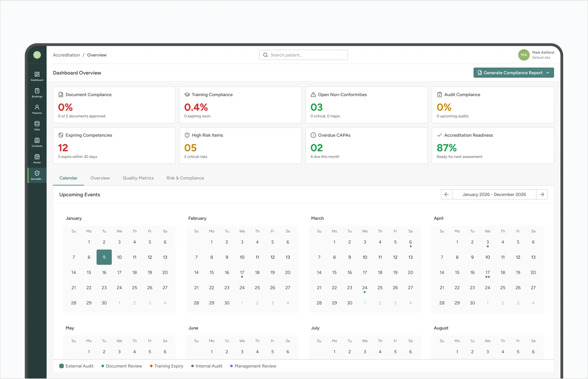588x379 pixels.
Task: Click the Training Compliance graduation cap icon
Action: [187, 95]
